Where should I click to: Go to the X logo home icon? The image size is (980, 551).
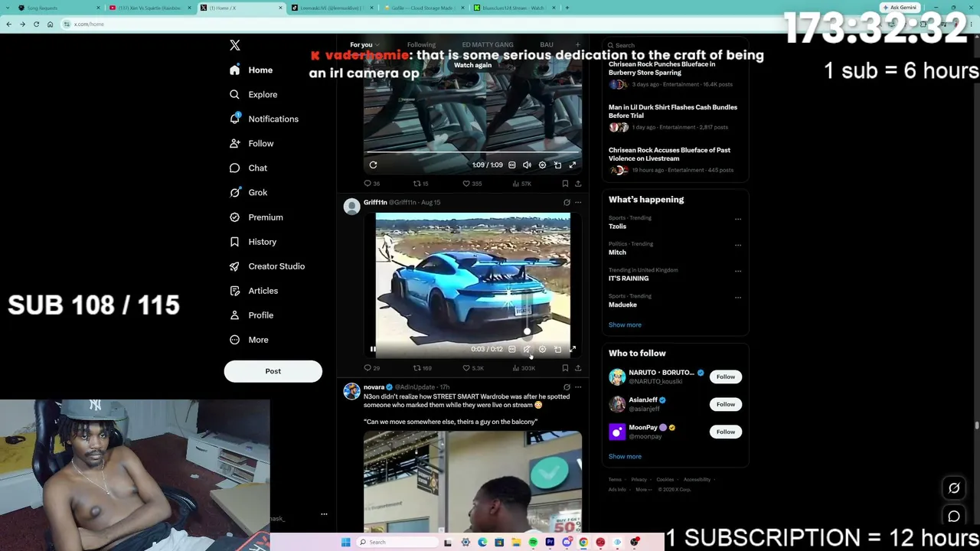235,45
